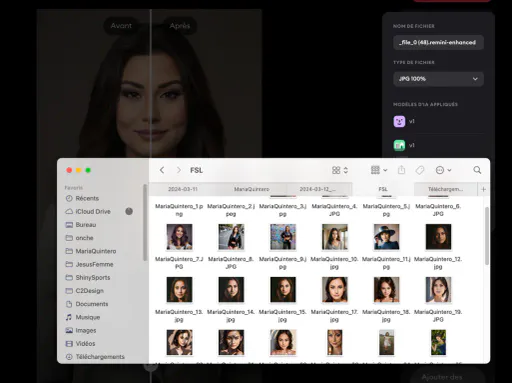Viewport: 512px width, 383px height.
Task: Select MariaQuintero_7.JPG thumbnail
Action: 179,237
